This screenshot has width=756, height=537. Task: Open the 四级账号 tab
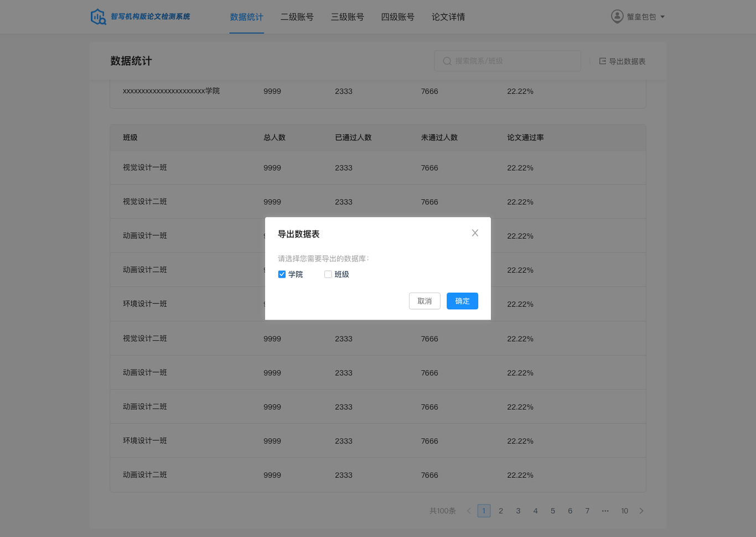click(398, 17)
